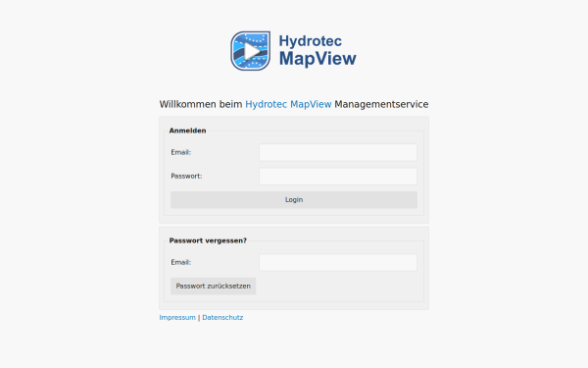Click the Email: label in Passwort vergessen section

(x=181, y=262)
